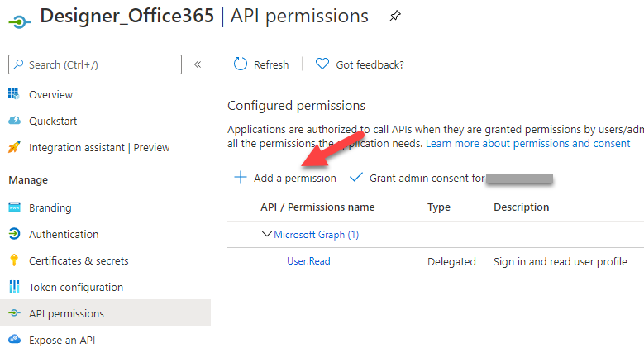Click Add a permission

pos(295,178)
